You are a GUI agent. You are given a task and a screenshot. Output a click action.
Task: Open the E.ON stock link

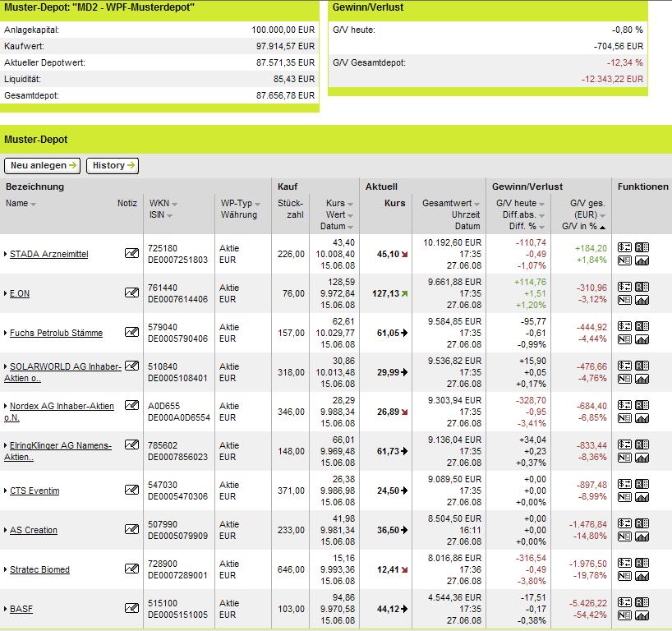tap(20, 293)
